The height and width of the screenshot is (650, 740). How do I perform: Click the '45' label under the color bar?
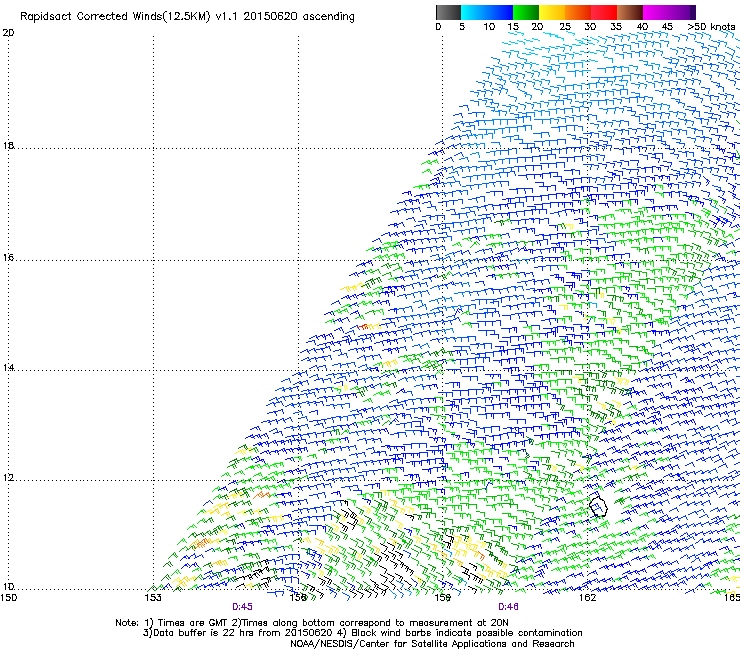pos(667,27)
